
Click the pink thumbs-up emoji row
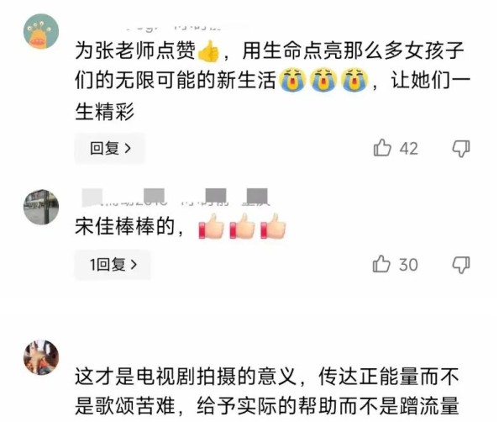click(x=243, y=226)
